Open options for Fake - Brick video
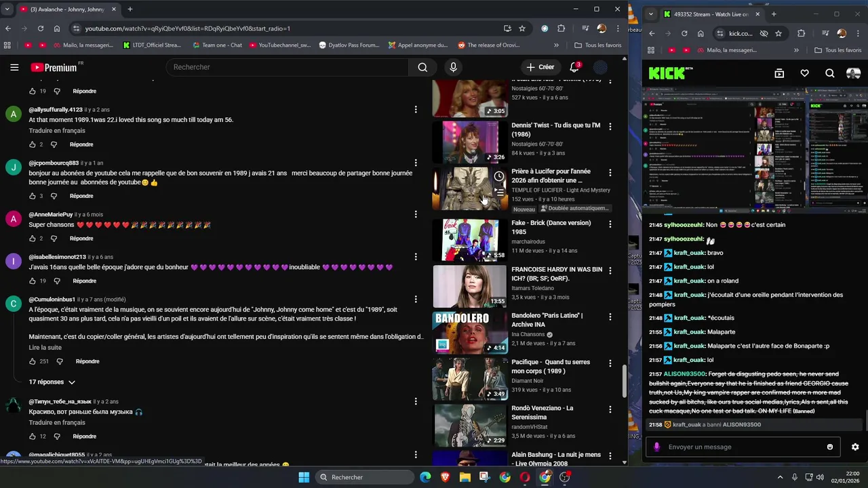The width and height of the screenshot is (868, 488). (x=610, y=224)
